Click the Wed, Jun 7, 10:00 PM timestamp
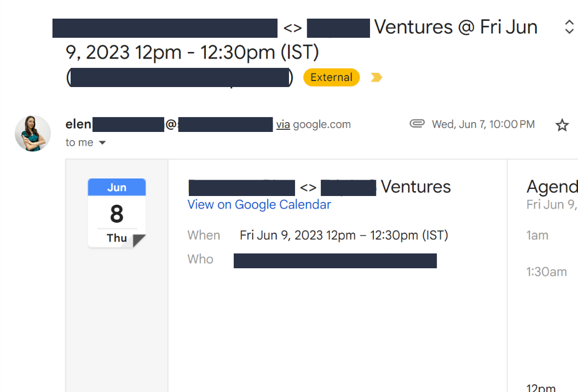Image resolution: width=578 pixels, height=392 pixels. (483, 125)
